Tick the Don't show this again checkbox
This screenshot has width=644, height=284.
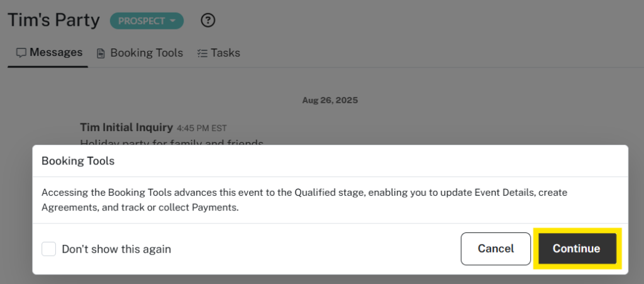tap(49, 249)
